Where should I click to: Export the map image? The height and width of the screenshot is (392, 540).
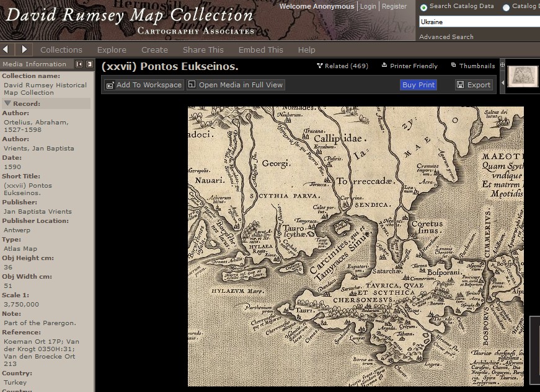474,85
